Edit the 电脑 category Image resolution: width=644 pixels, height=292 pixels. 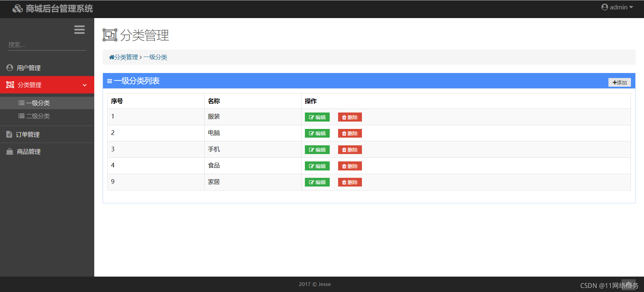[x=317, y=133]
